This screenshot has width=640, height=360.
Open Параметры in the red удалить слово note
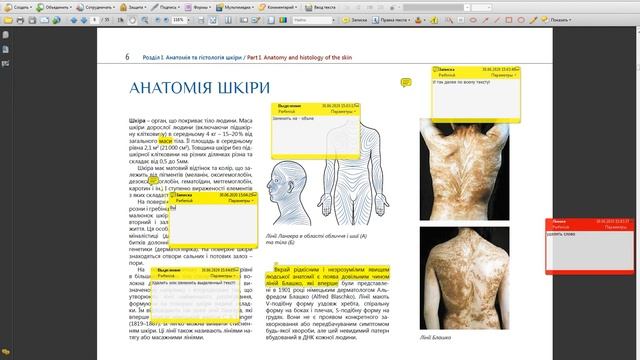click(616, 227)
